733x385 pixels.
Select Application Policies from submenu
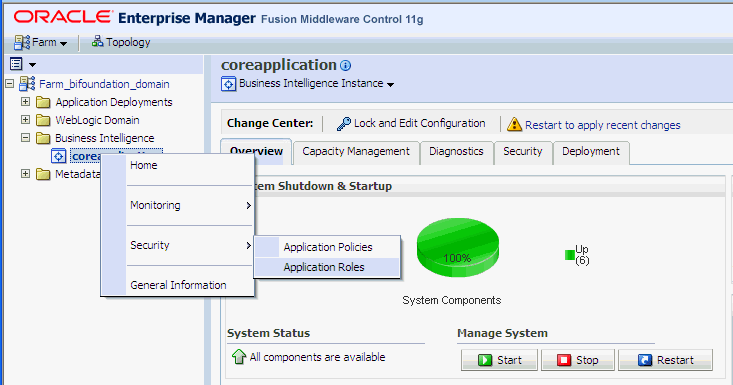click(x=327, y=247)
